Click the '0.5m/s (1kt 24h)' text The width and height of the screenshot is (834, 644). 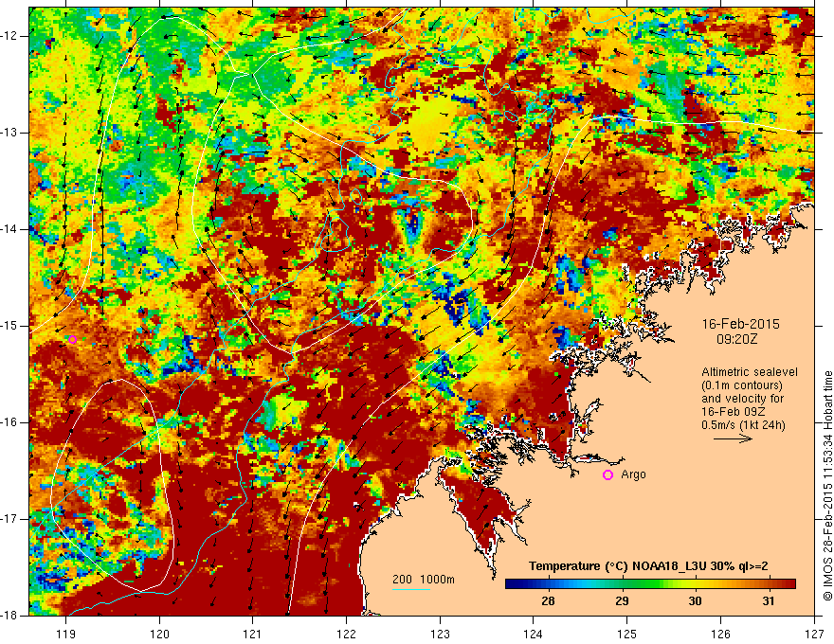[x=743, y=424]
